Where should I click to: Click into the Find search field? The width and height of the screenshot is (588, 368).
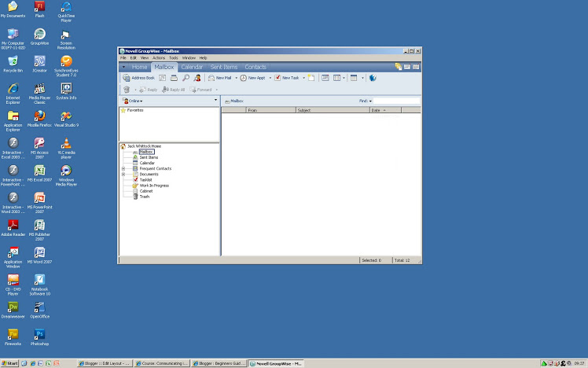pos(396,101)
